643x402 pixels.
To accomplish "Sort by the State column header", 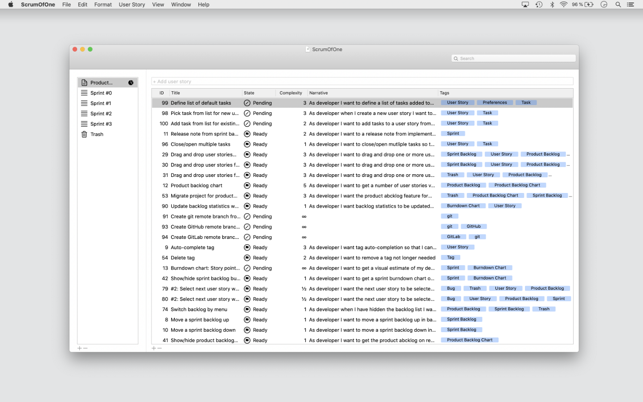I will tap(258, 93).
